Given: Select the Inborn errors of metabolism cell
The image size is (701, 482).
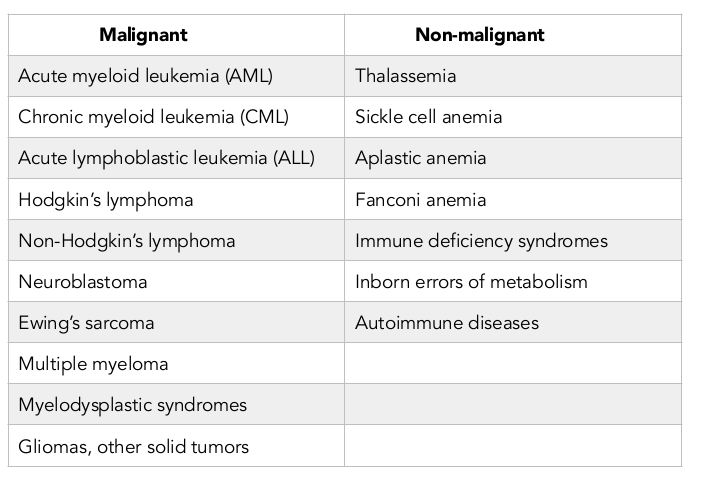Looking at the screenshot, I should click(471, 282).
